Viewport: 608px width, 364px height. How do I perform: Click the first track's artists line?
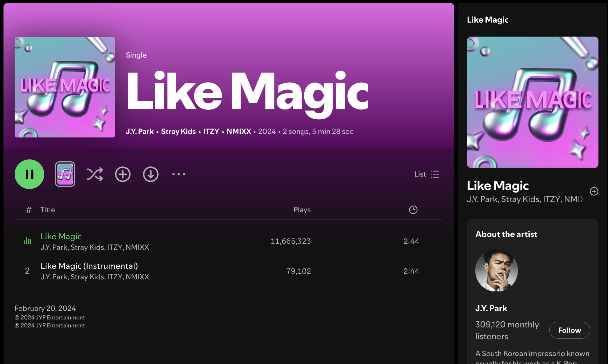click(x=95, y=247)
